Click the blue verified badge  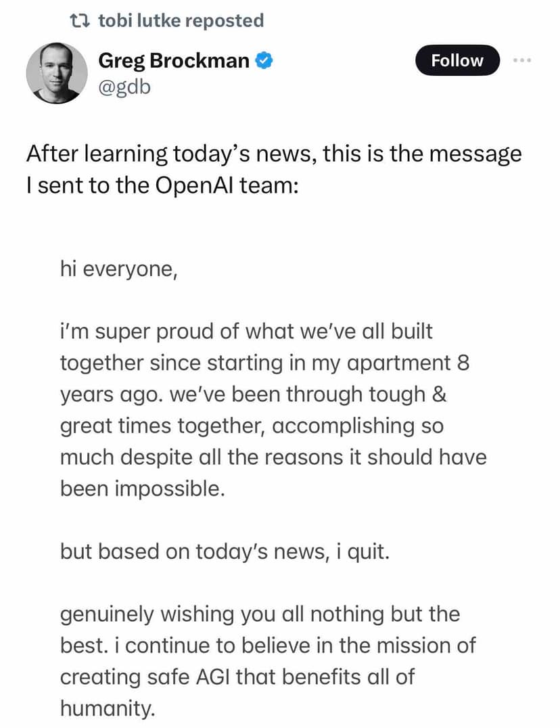coord(264,61)
